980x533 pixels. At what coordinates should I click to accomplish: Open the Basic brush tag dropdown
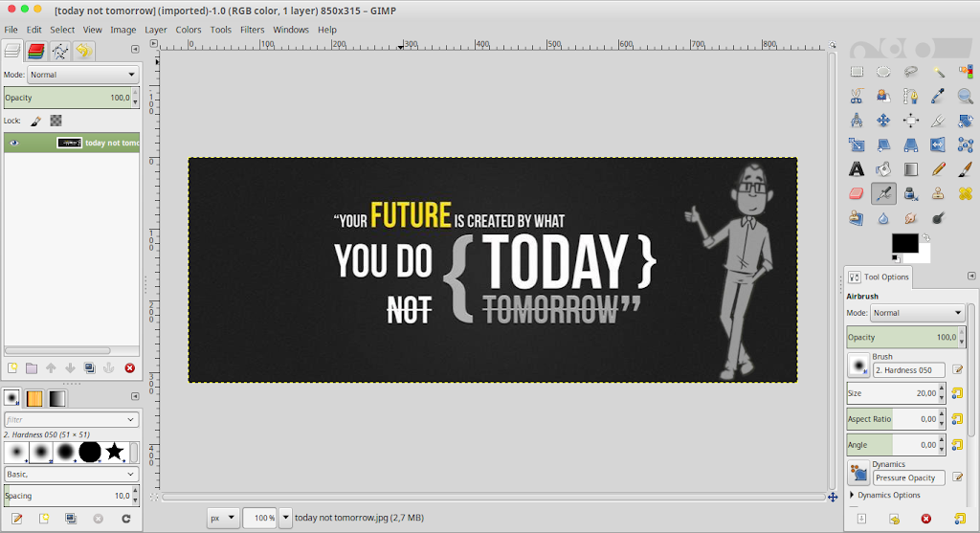[x=71, y=474]
